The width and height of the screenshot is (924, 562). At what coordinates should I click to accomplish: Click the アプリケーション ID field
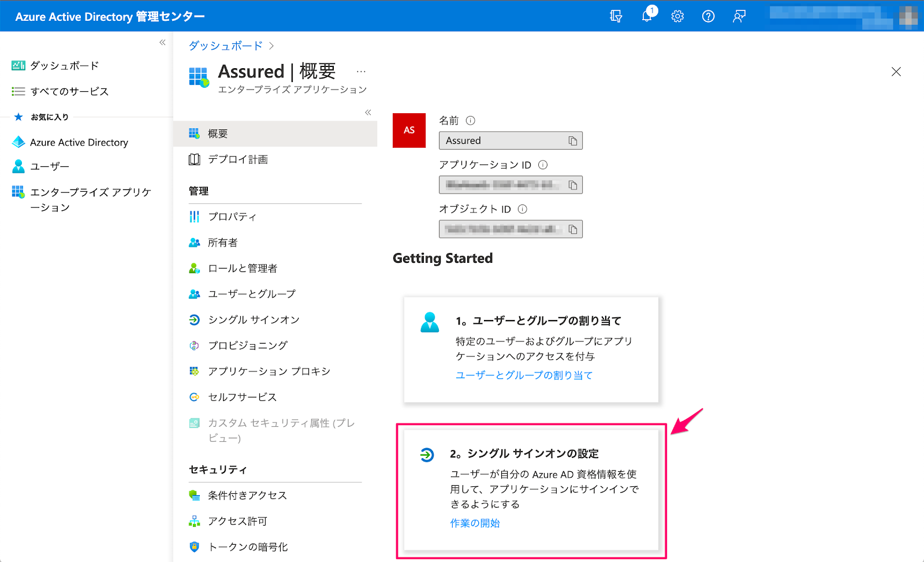[x=511, y=185]
